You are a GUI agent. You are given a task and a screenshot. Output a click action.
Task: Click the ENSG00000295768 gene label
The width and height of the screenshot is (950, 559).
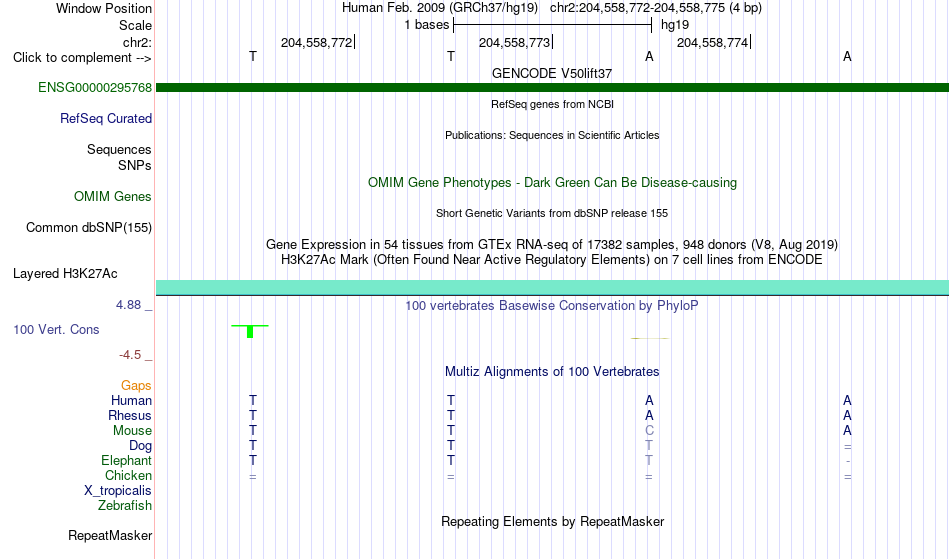coord(95,88)
